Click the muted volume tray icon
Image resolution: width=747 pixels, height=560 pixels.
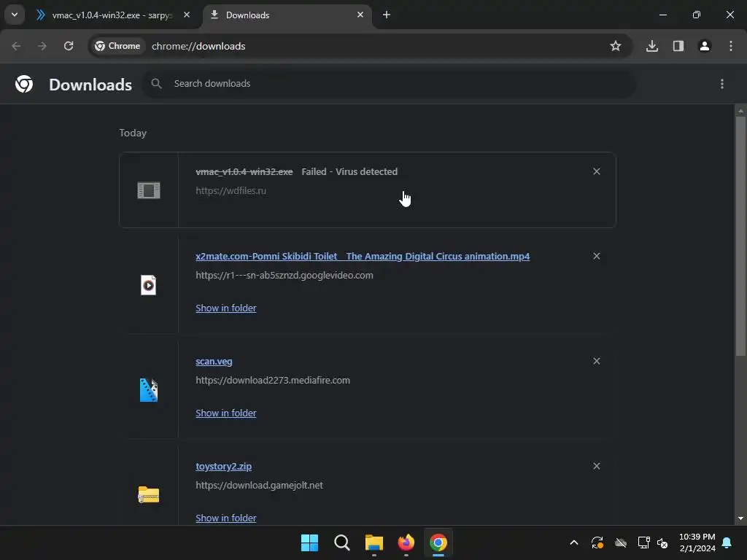662,542
